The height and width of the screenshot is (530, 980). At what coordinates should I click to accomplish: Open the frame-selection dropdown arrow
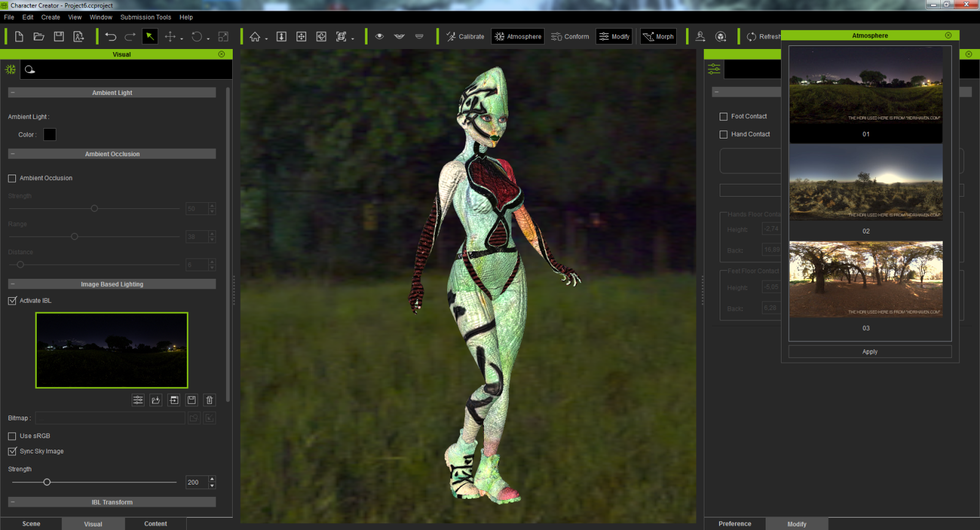point(353,39)
